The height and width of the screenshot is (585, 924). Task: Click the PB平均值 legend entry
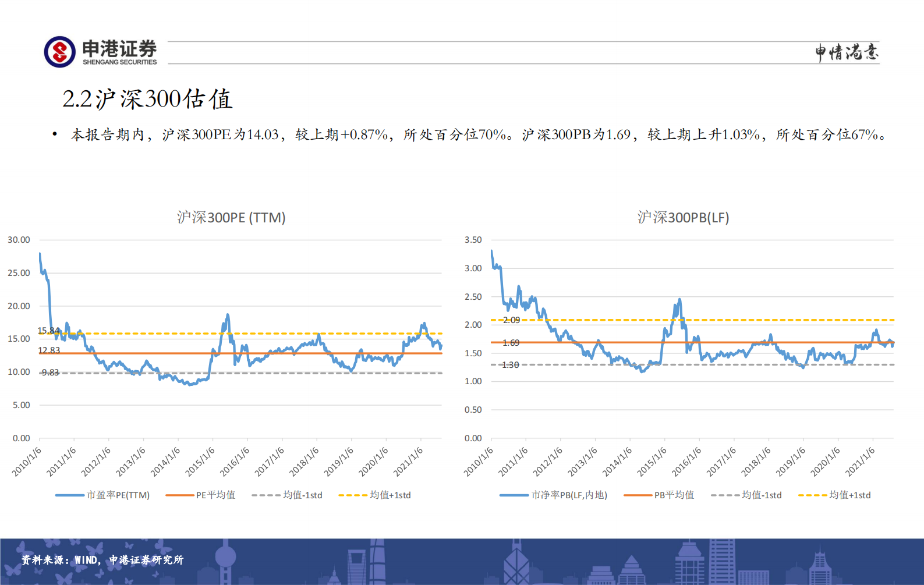(659, 495)
